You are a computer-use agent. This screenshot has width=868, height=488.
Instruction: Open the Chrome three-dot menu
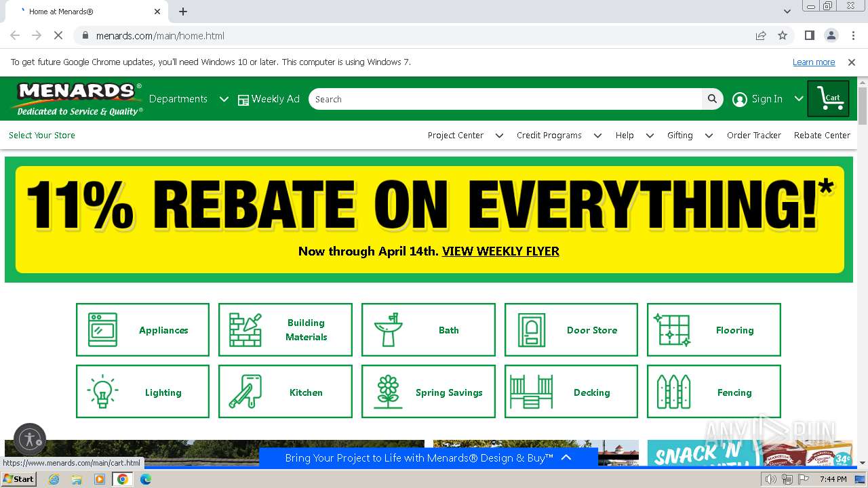(x=853, y=35)
